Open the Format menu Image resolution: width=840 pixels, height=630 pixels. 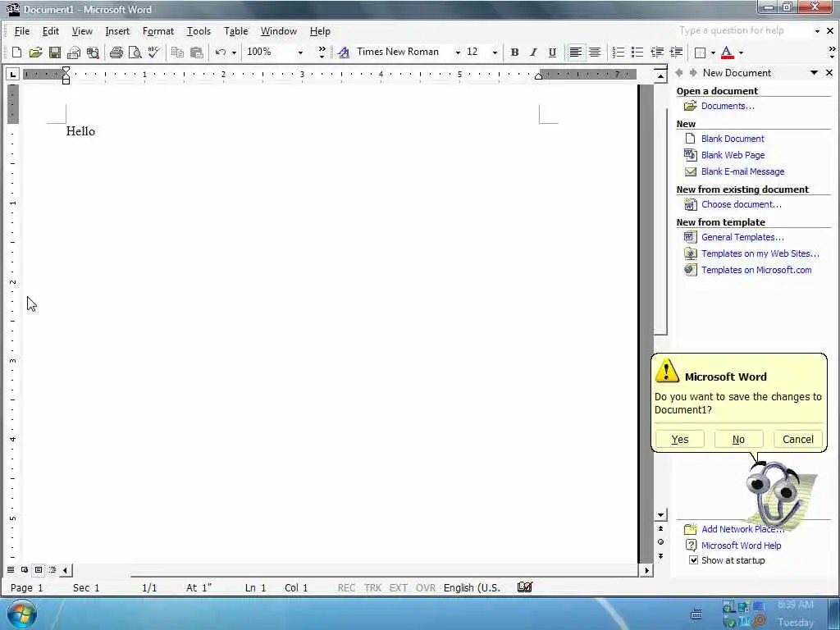(158, 31)
